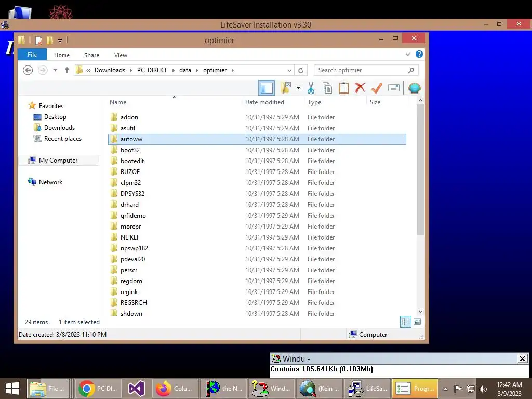Select the addon folder
Screen dimensions: 532x399
(x=257, y=117)
